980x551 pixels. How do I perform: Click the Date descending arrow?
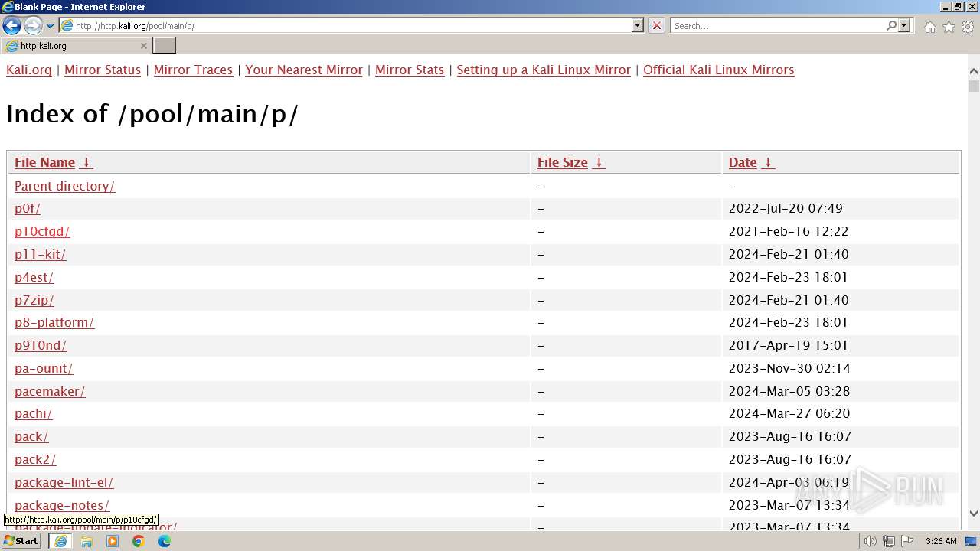coord(768,162)
